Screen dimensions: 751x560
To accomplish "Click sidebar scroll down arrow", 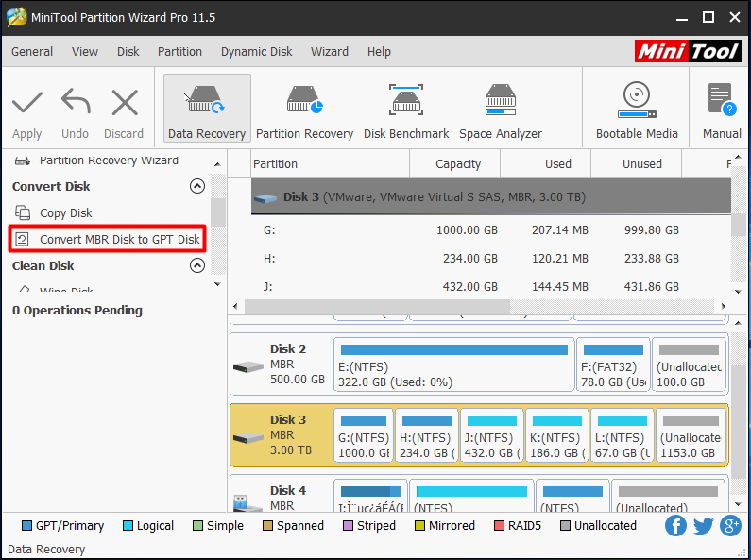I will (218, 284).
